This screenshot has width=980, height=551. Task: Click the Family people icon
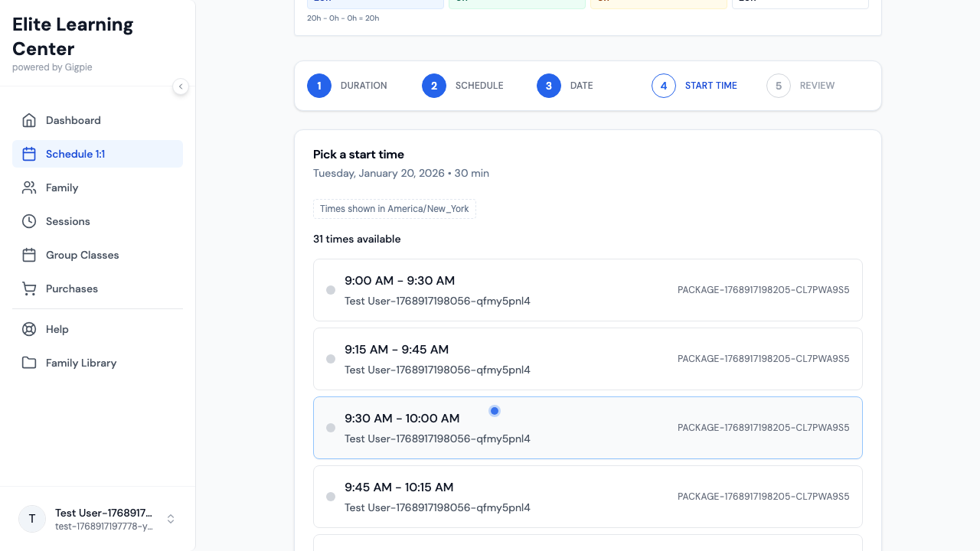tap(29, 187)
